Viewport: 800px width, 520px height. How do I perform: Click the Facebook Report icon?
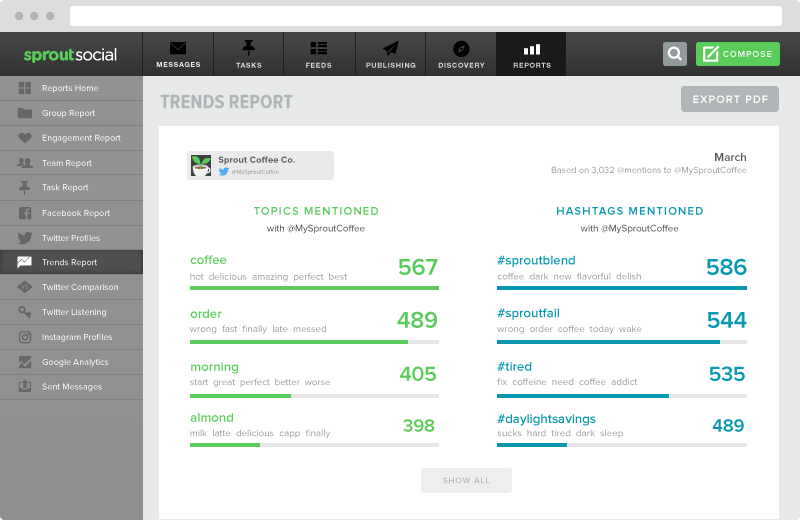pyautogui.click(x=24, y=213)
